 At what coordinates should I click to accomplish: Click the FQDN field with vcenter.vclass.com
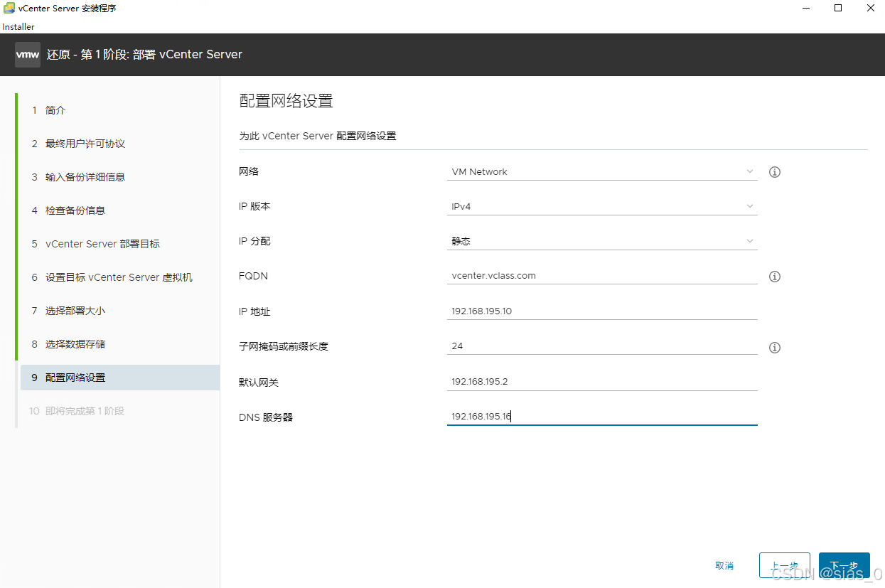[x=602, y=276]
